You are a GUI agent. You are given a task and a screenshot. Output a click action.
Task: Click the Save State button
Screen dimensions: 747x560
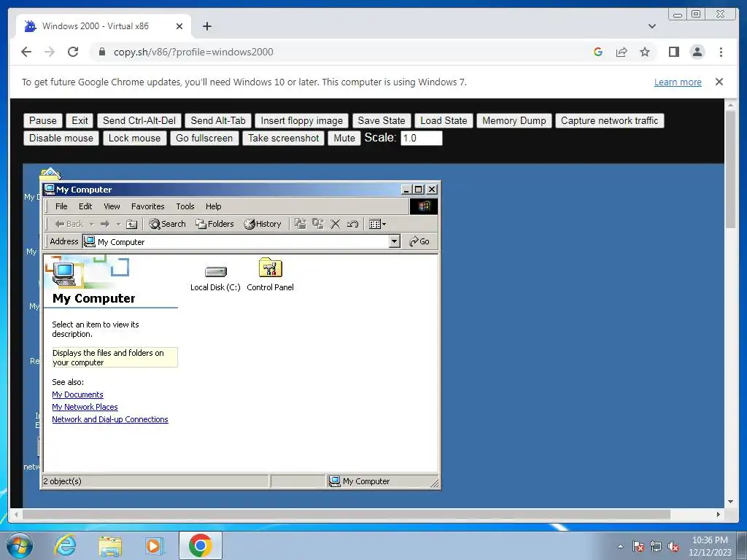(x=381, y=120)
